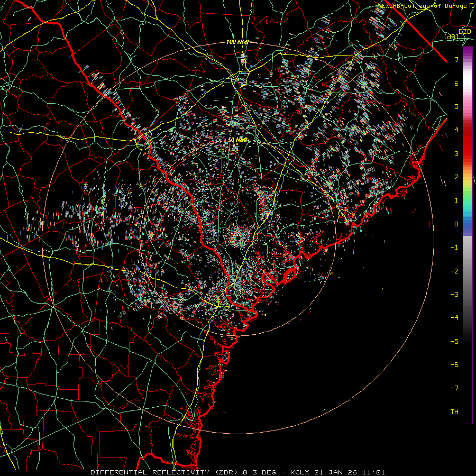
Task: Select the 5 value on the color scale
Action: click(x=456, y=106)
